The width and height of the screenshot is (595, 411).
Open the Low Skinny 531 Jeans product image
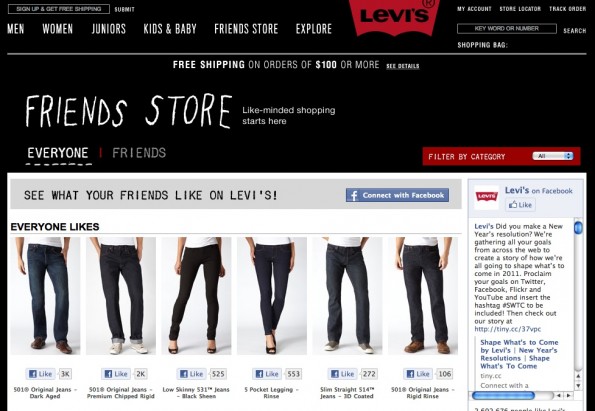[197, 296]
